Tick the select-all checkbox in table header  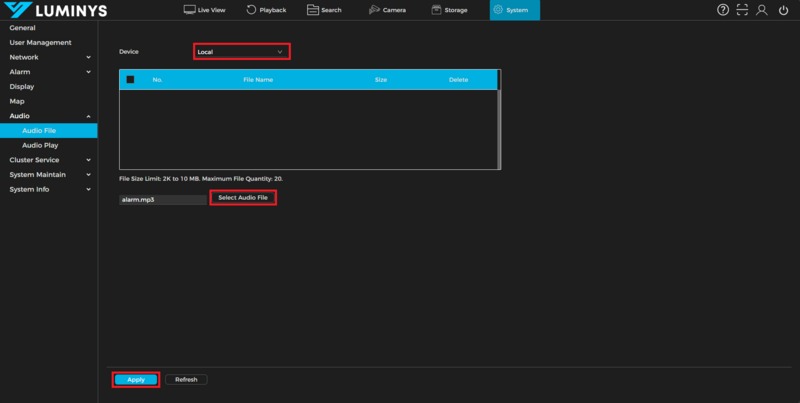click(x=130, y=79)
